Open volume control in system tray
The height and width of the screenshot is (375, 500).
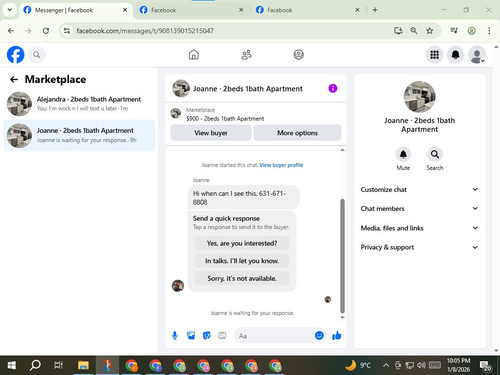(421, 365)
